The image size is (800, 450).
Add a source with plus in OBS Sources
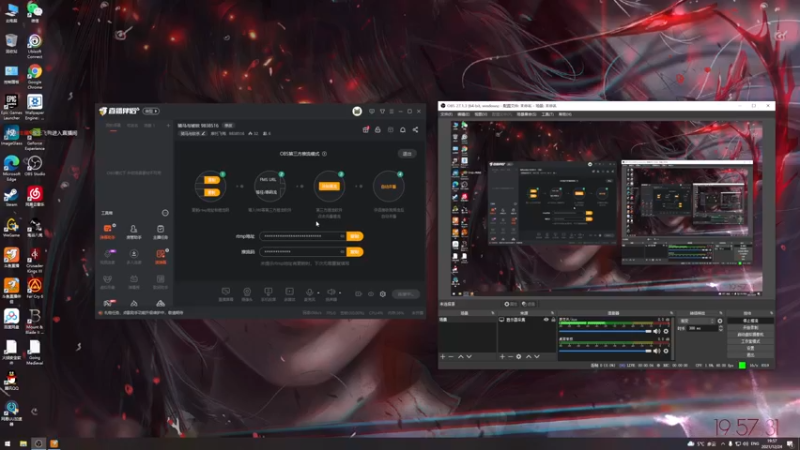502,357
